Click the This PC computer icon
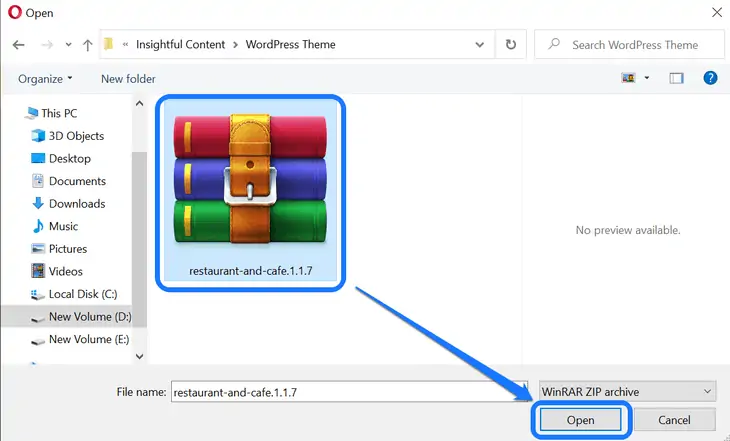Viewport: 730px width, 441px height. (32, 113)
